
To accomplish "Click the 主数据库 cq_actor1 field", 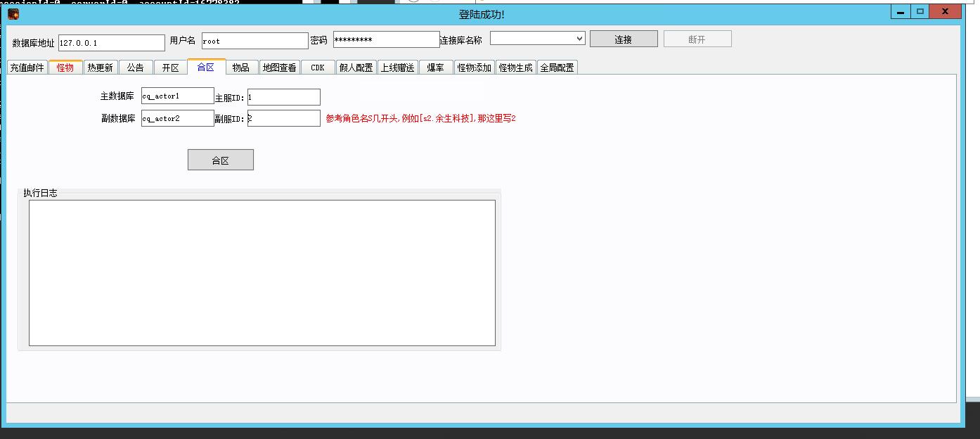I will [177, 96].
